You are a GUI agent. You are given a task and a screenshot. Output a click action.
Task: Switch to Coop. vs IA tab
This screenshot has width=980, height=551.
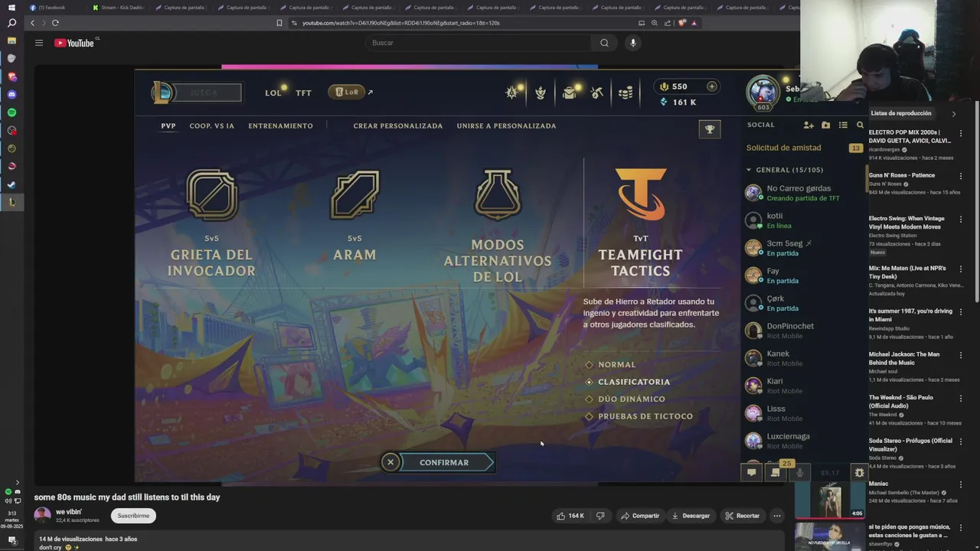pos(212,126)
